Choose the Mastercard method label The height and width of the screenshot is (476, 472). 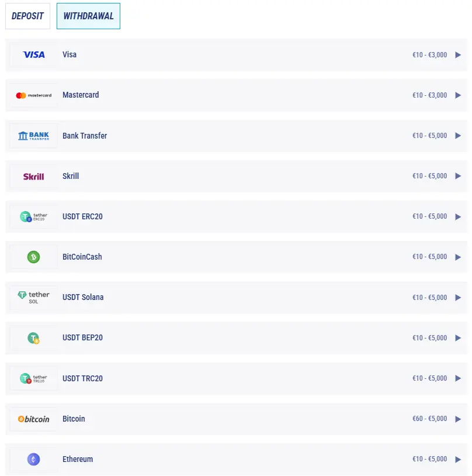click(x=81, y=95)
